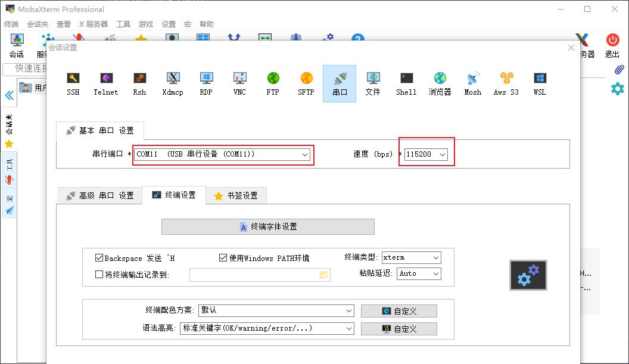Open the 宏 menu
629x364 pixels.
coord(188,24)
